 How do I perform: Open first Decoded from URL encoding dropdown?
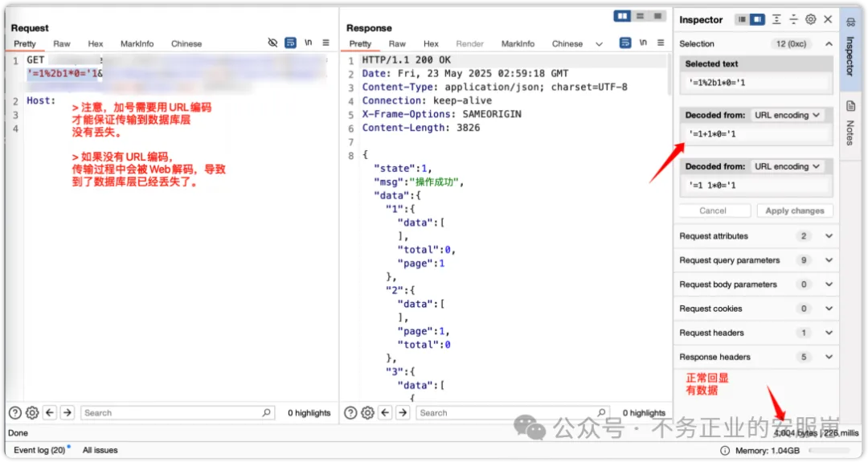click(786, 115)
